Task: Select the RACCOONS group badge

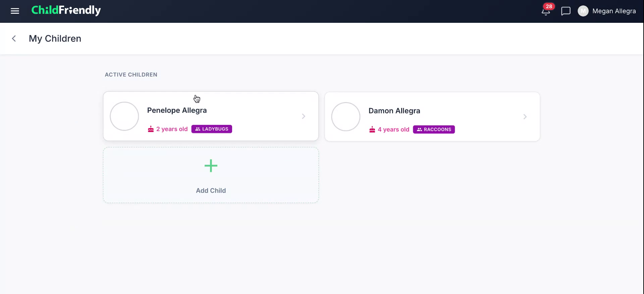Action: [x=434, y=130]
